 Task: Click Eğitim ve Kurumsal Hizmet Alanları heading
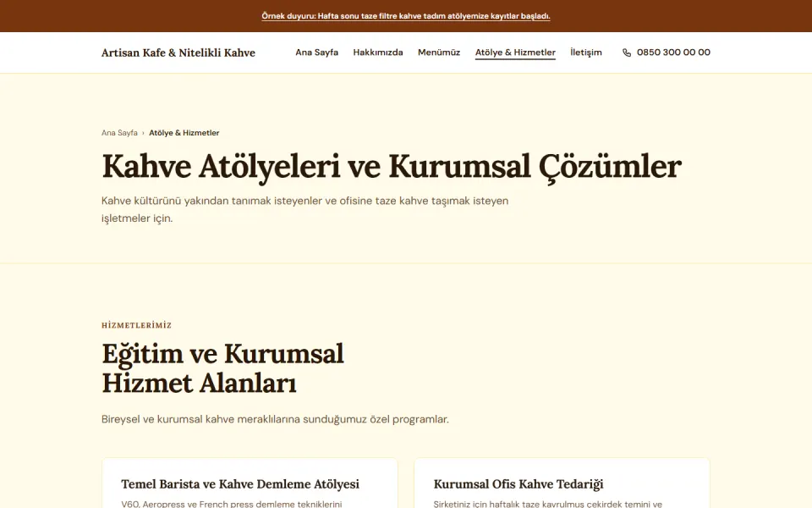point(222,368)
